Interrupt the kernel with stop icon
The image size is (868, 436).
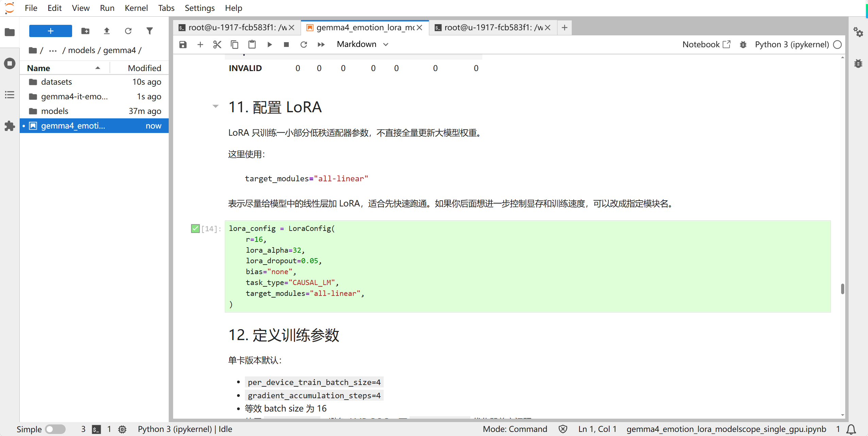pyautogui.click(x=286, y=45)
